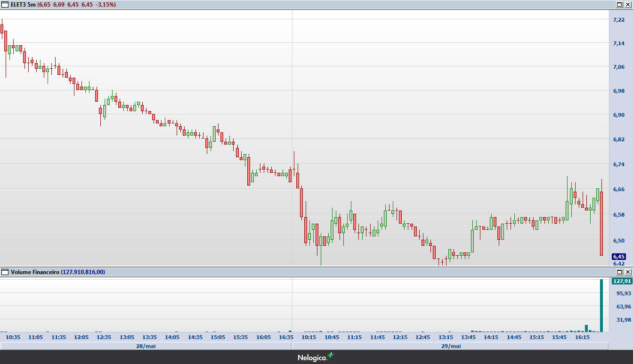This screenshot has height=364, width=633.
Task: Click the 6,74 price axis label
Action: (618, 164)
